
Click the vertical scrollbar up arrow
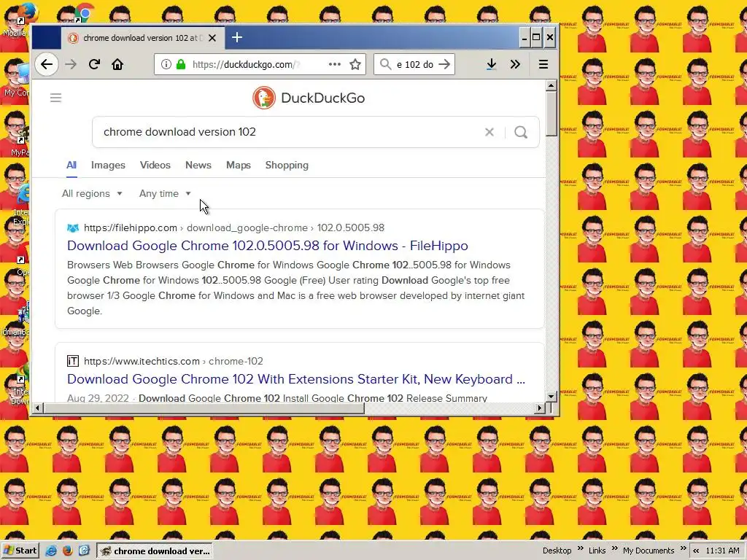pos(551,86)
